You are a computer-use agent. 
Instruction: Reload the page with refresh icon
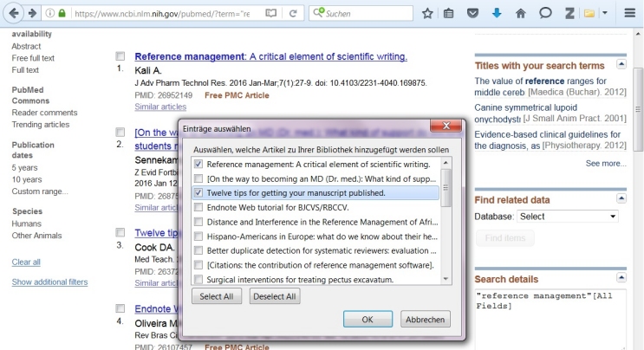pos(293,13)
